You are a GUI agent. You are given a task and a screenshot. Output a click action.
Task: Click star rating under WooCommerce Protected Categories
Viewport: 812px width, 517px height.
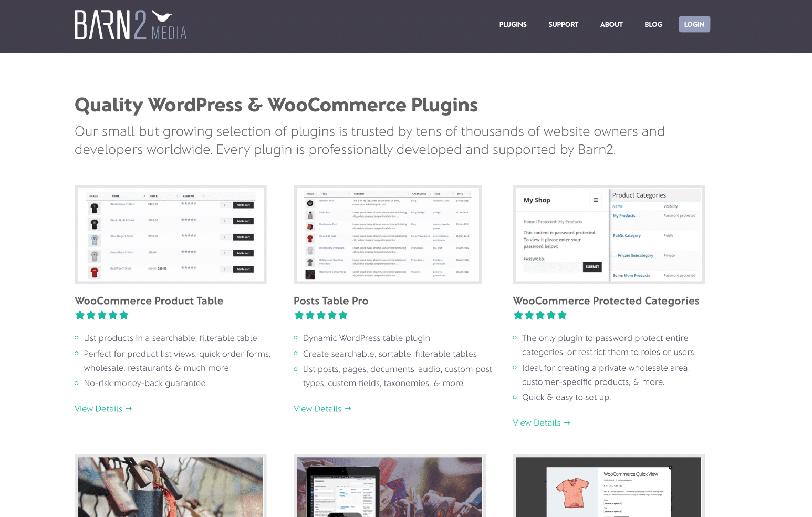coord(540,315)
